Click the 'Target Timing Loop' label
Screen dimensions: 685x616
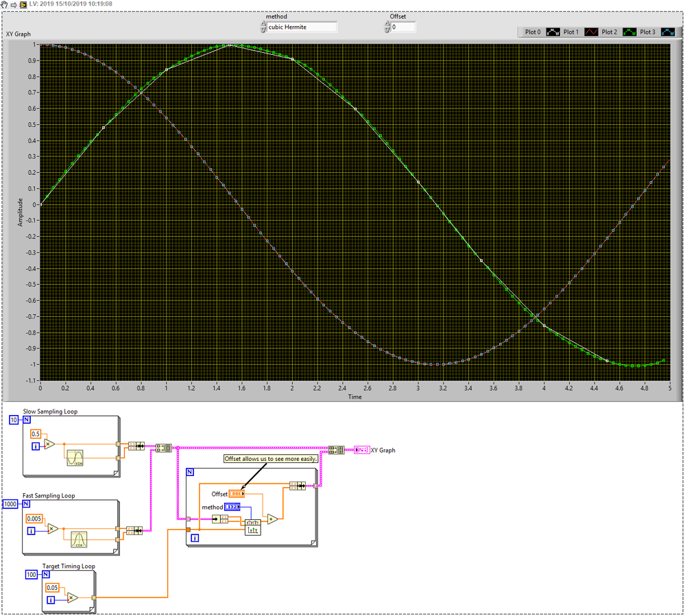click(x=69, y=566)
